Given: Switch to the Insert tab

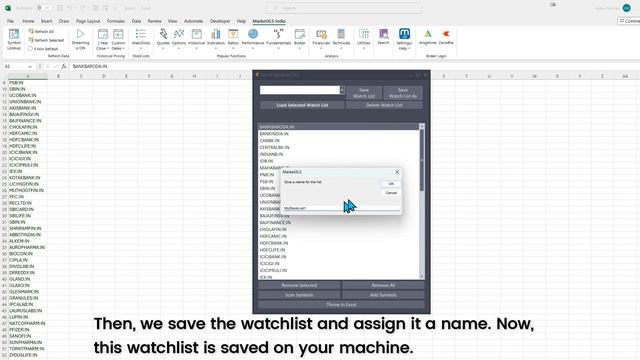Looking at the screenshot, I should click(x=47, y=21).
